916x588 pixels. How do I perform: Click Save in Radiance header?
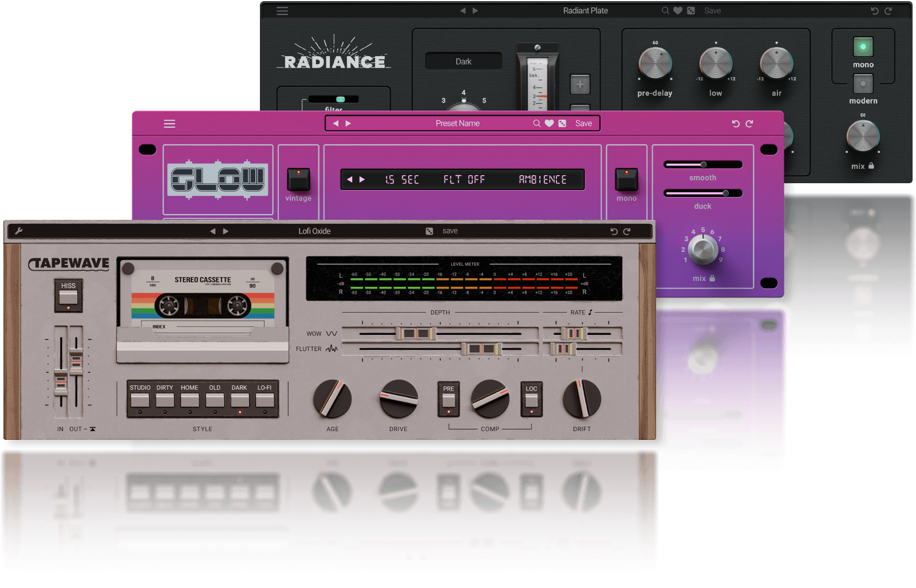(712, 11)
